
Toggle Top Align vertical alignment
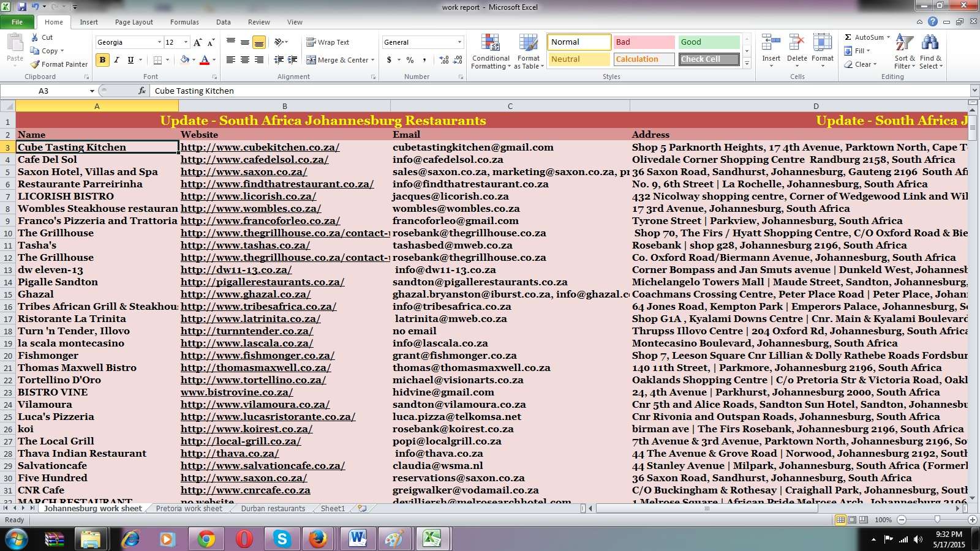coord(231,42)
